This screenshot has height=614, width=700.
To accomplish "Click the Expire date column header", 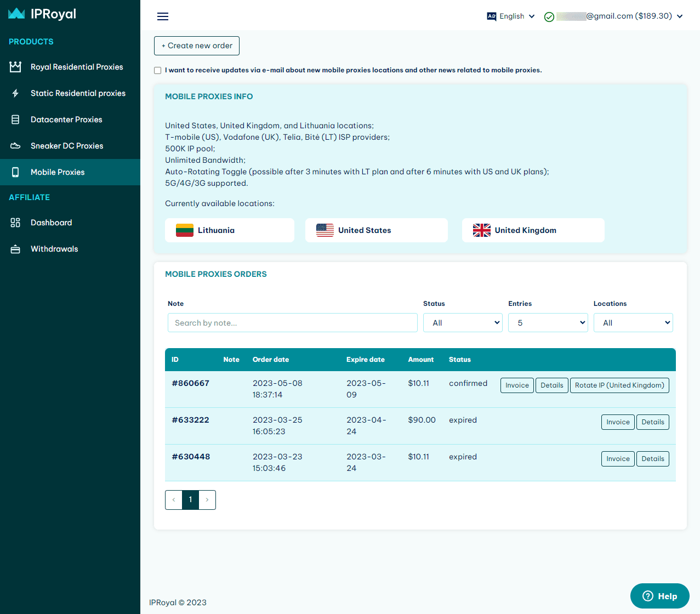I will 366,360.
